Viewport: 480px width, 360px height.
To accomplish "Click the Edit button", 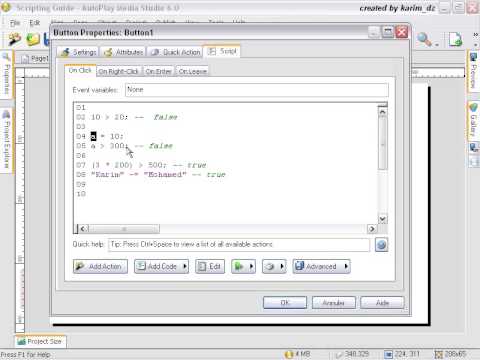I will point(210,266).
